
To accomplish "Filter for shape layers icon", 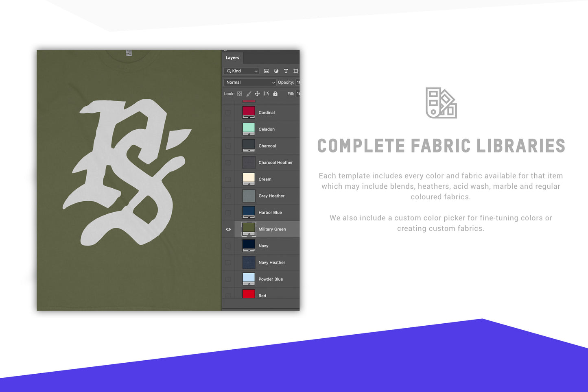I will 296,71.
